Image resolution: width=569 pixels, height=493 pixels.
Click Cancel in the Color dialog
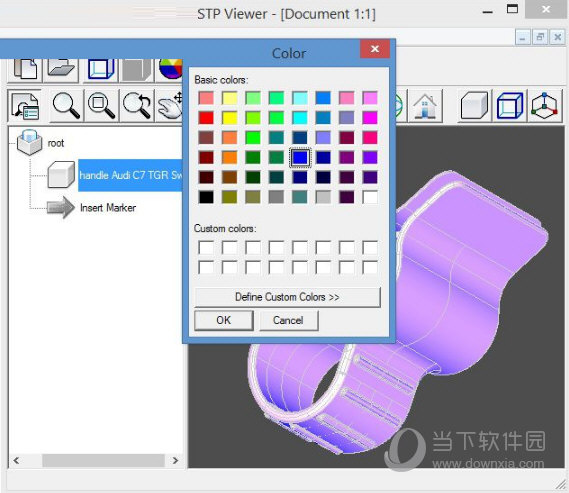[x=288, y=320]
